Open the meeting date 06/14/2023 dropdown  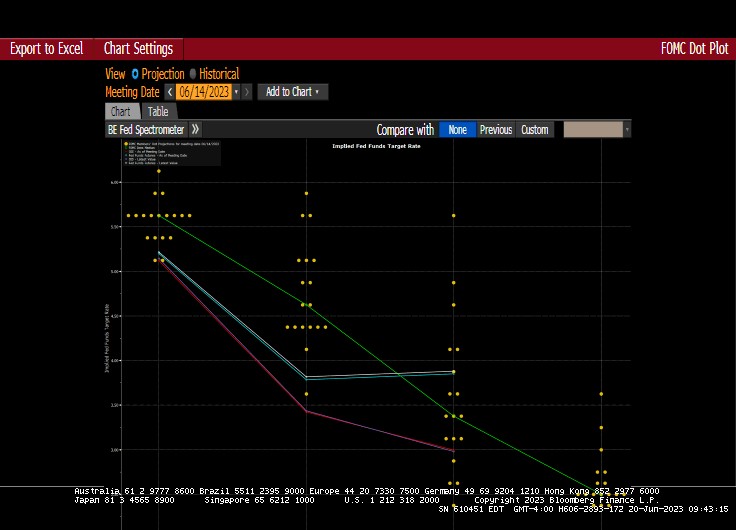pyautogui.click(x=236, y=92)
